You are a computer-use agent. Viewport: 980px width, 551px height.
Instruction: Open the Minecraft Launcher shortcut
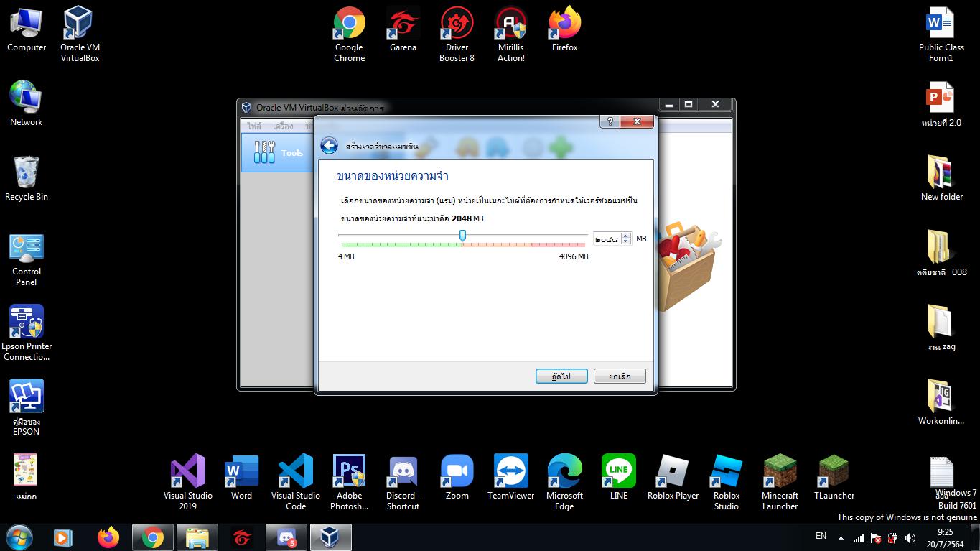pyautogui.click(x=780, y=483)
